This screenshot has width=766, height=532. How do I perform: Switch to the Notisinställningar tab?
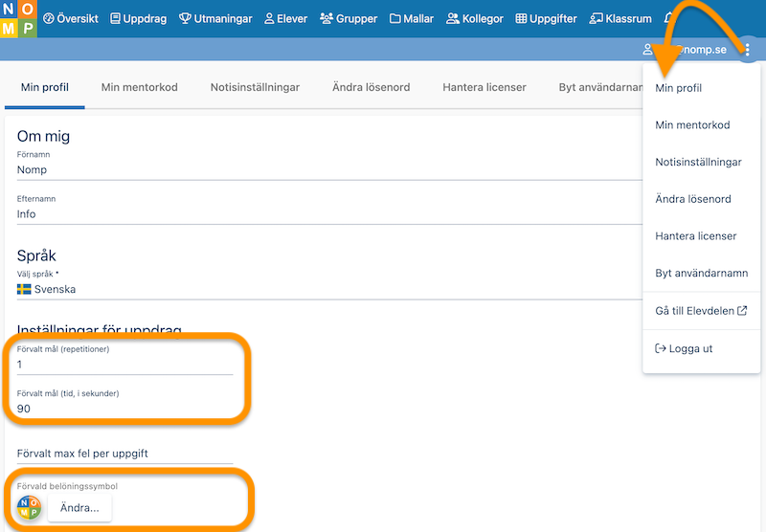255,87
